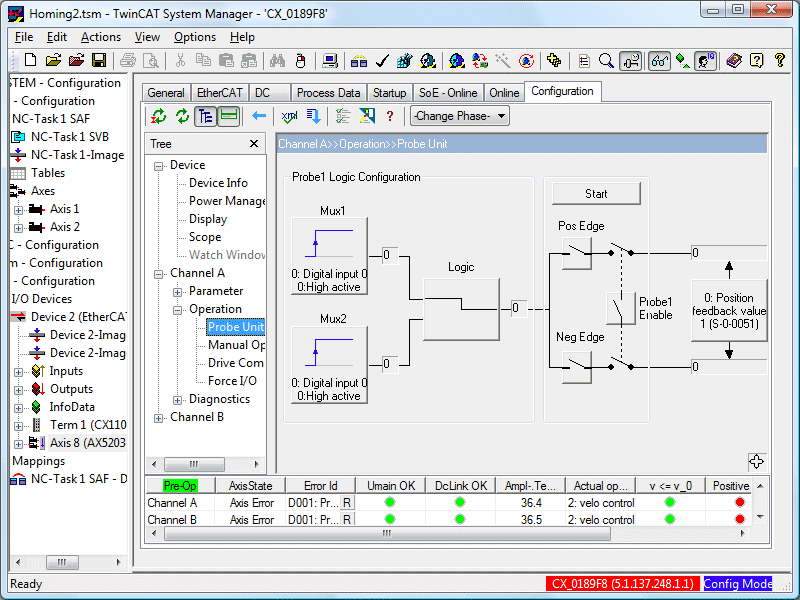Reload the device with green refresh arrows
Image resolution: width=800 pixels, height=600 pixels.
pos(158,116)
